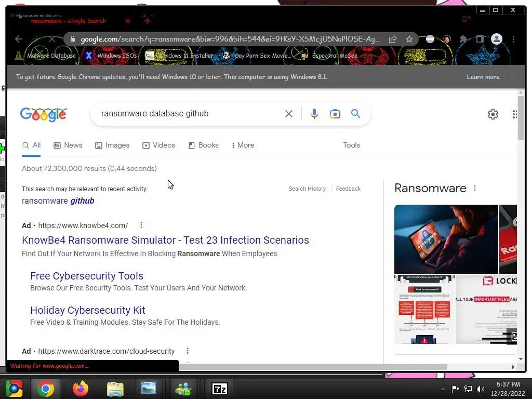The height and width of the screenshot is (399, 532).
Task: Open the Action Center flag tray icon
Action: (x=455, y=389)
